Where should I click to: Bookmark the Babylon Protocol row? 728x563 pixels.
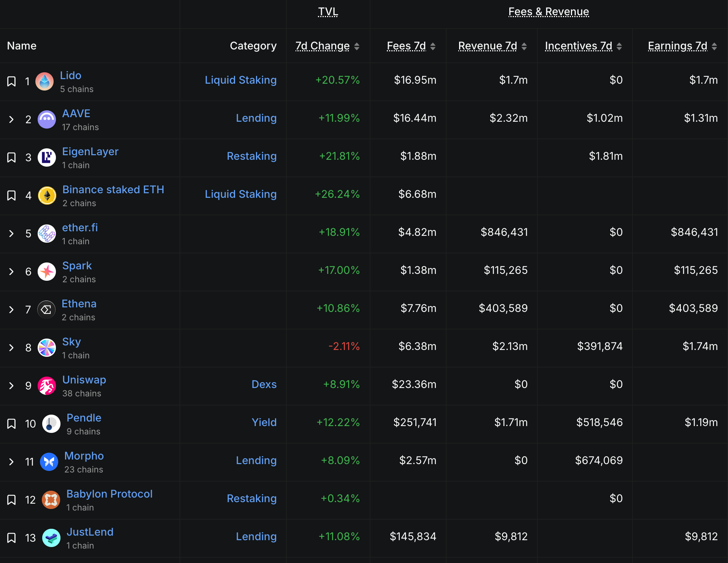pos(11,500)
